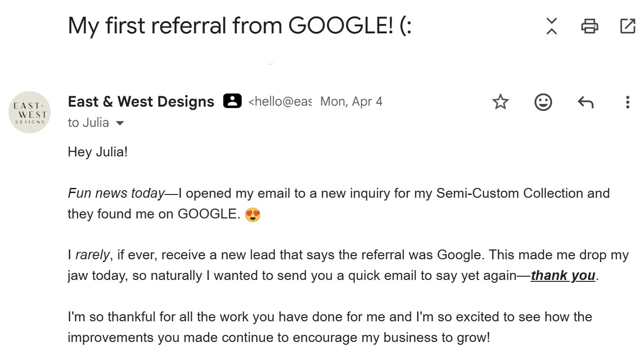Viewport: 644px width, 357px height.
Task: Open the three-dot More options menu
Action: tap(628, 102)
